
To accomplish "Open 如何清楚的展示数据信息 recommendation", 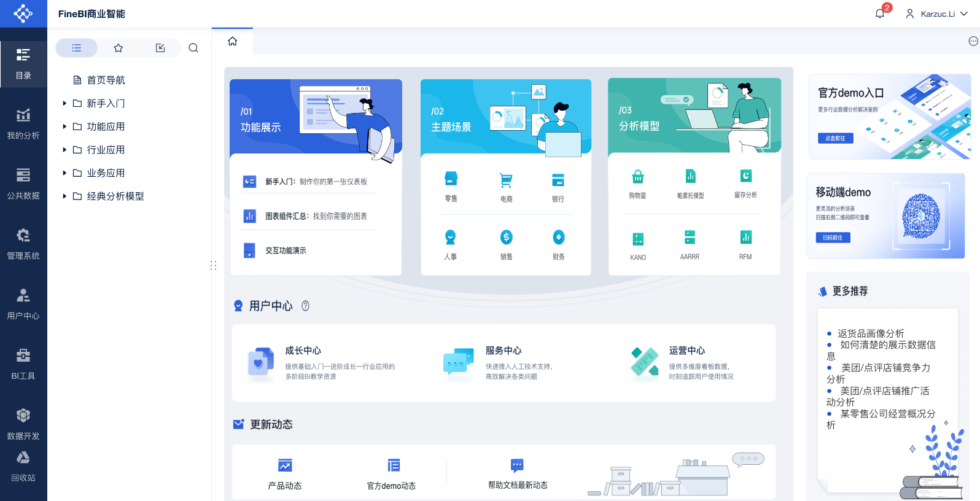I will pyautogui.click(x=881, y=350).
